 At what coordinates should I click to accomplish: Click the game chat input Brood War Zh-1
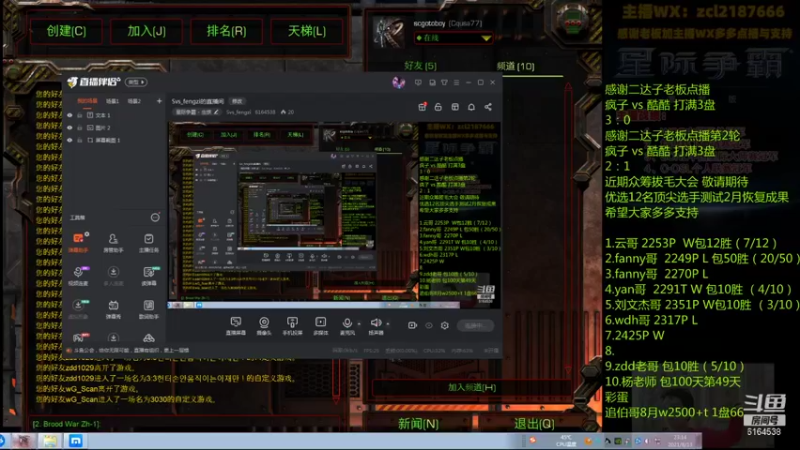[x=185, y=424]
